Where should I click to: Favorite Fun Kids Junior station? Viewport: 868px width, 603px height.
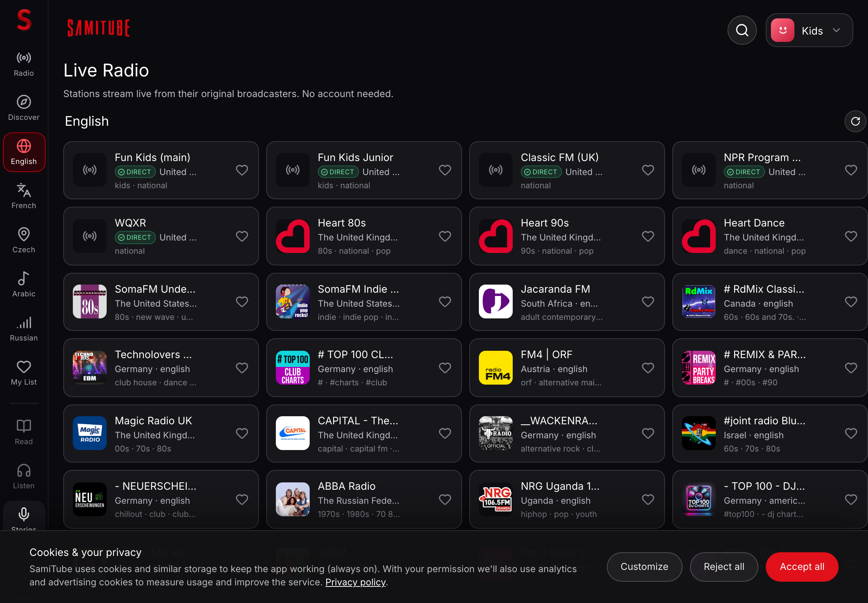[445, 170]
